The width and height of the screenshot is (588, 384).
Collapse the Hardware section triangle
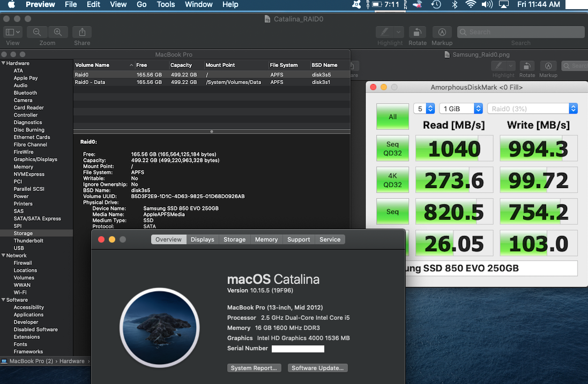(x=3, y=63)
